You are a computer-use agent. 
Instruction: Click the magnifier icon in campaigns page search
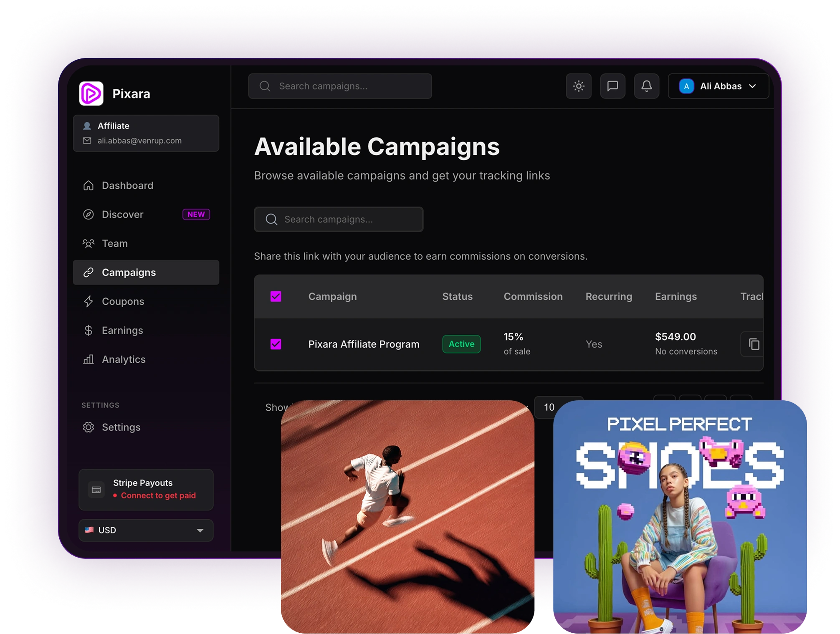[x=271, y=219]
